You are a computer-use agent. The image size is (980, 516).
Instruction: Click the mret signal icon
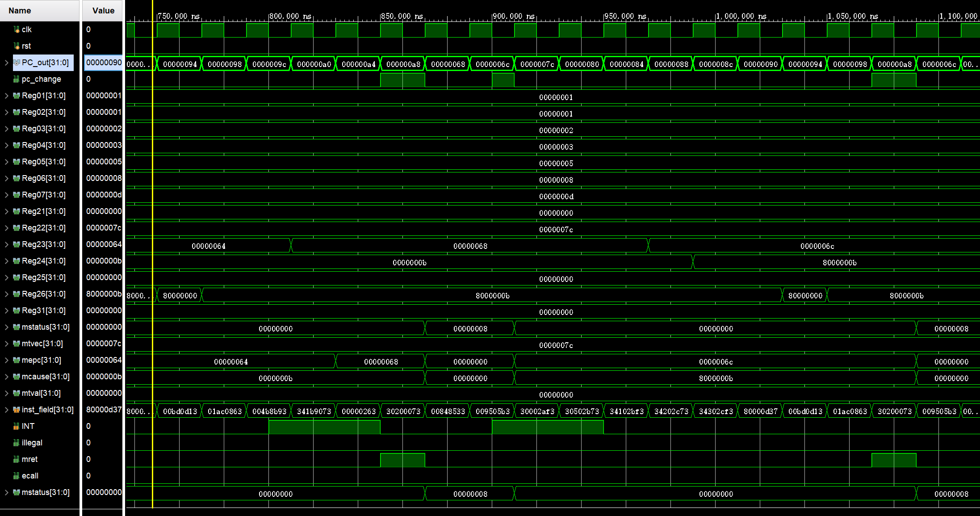point(17,459)
